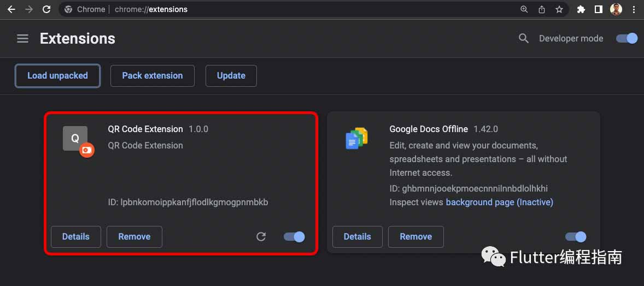Reload the page with refresh icon

[46, 9]
